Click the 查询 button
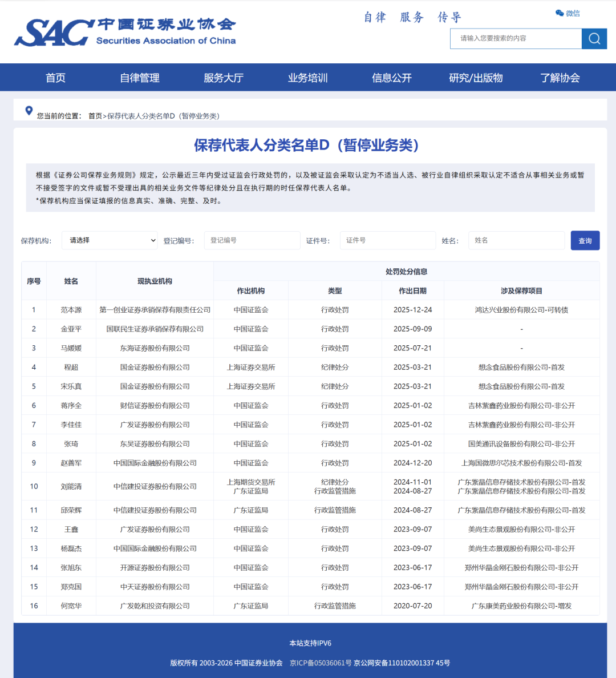The image size is (616, 678). coord(585,240)
